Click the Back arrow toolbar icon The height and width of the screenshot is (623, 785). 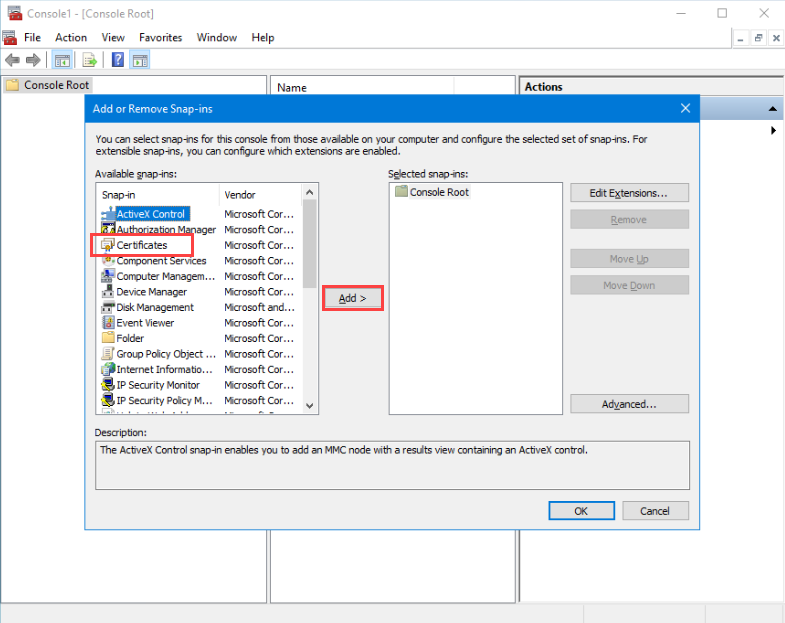pos(13,61)
